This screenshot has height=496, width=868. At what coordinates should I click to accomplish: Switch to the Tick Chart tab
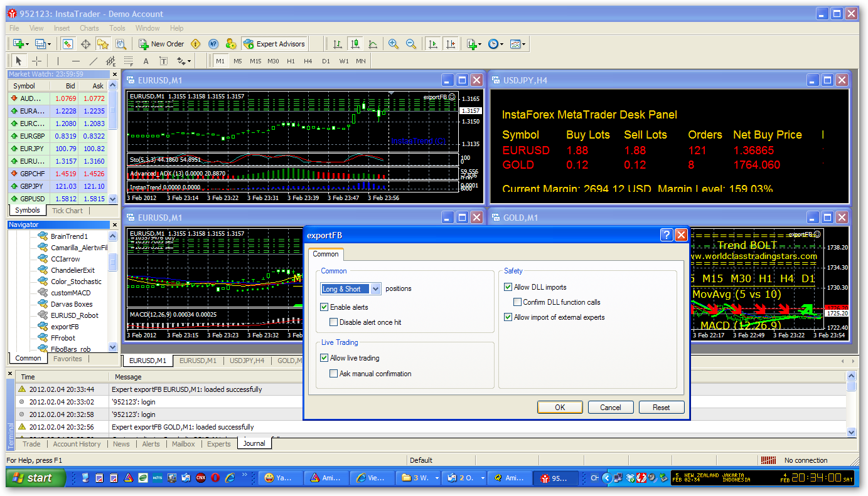point(67,211)
